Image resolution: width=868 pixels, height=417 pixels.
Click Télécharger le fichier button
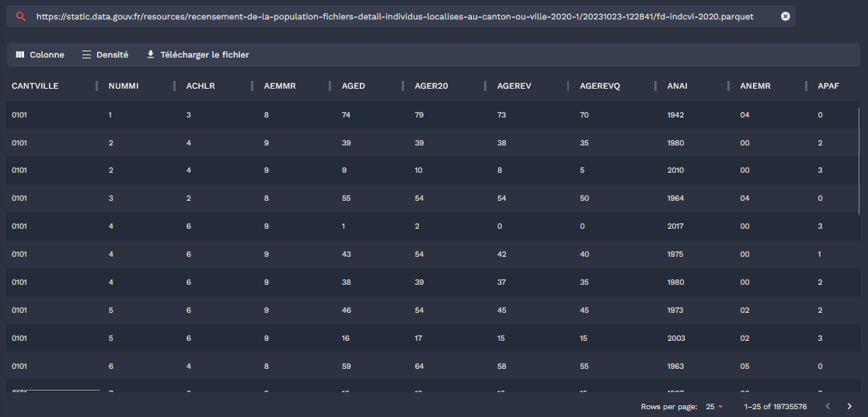coord(197,55)
